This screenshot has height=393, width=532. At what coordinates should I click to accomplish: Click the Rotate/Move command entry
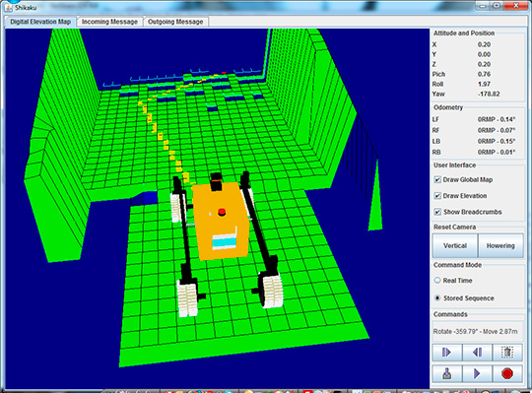(475, 332)
